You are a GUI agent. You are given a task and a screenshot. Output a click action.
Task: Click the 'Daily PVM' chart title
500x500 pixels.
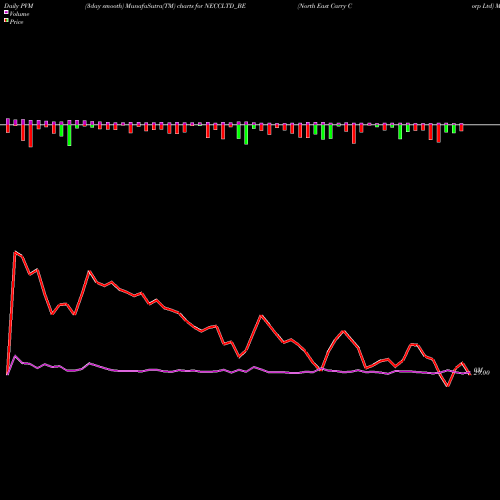[19, 6]
